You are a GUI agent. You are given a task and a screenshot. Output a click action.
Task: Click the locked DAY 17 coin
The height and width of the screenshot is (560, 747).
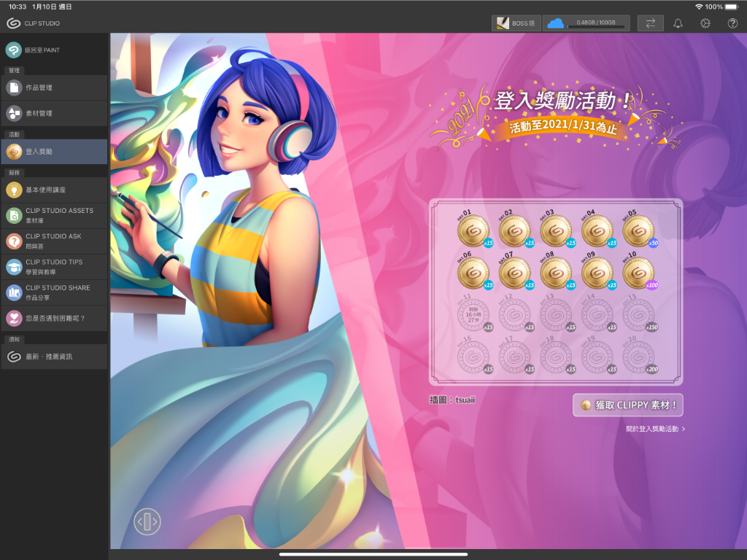514,357
